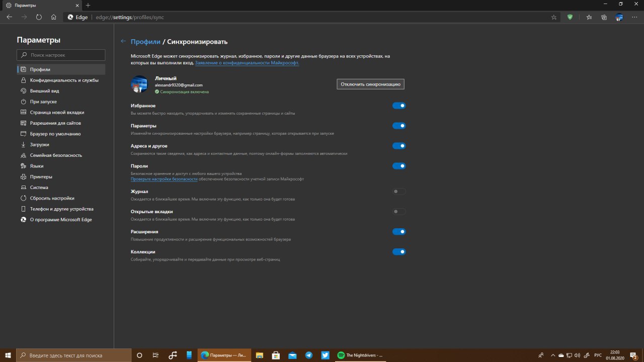Toggle Расширения sync switch
Screen dimensions: 644x362
click(x=399, y=232)
